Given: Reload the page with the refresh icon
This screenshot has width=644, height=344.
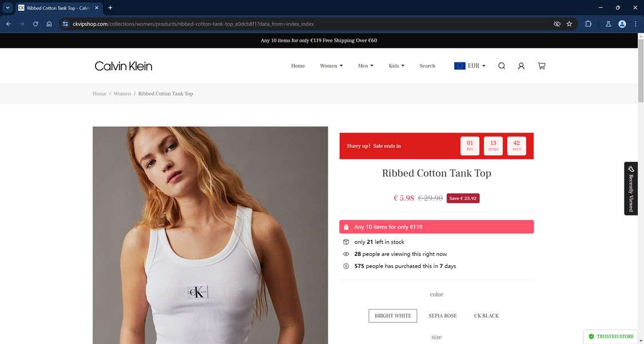Looking at the screenshot, I should 35,24.
